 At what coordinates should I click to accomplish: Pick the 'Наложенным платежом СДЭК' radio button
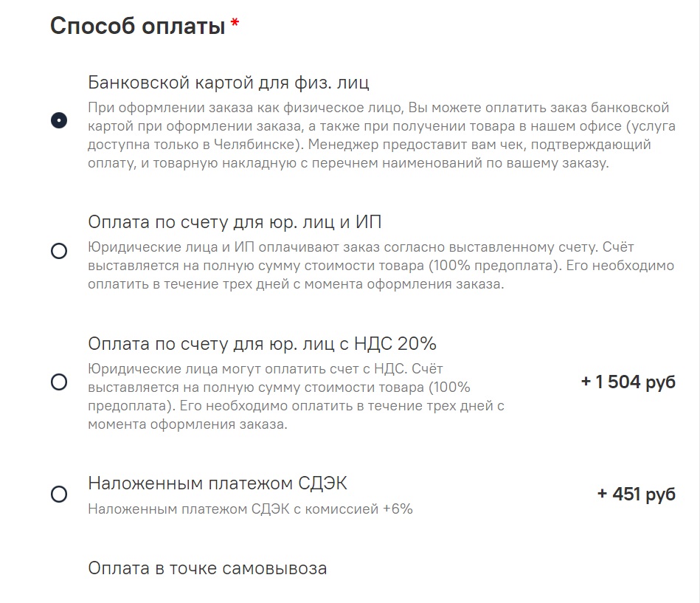click(59, 494)
